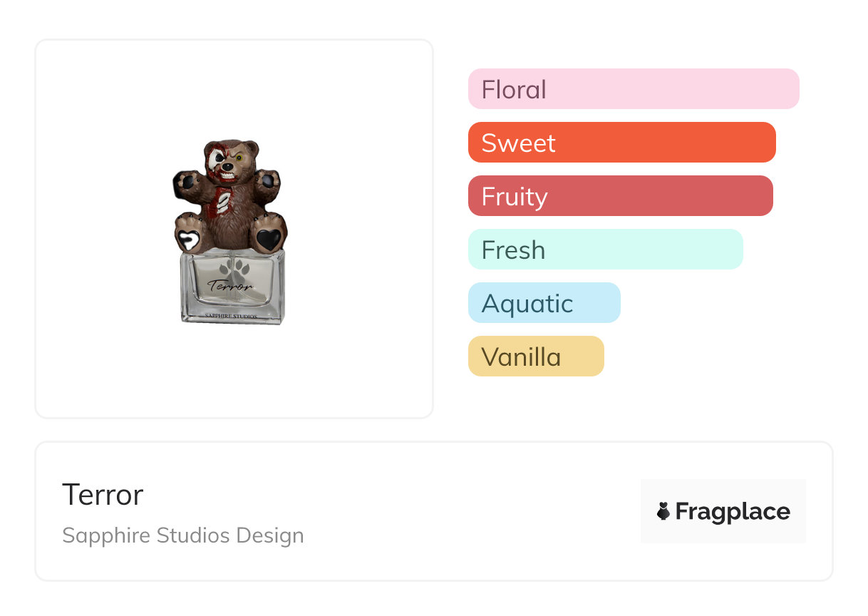This screenshot has height=616, width=868.
Task: Open the Terror fragrance title
Action: tap(103, 494)
